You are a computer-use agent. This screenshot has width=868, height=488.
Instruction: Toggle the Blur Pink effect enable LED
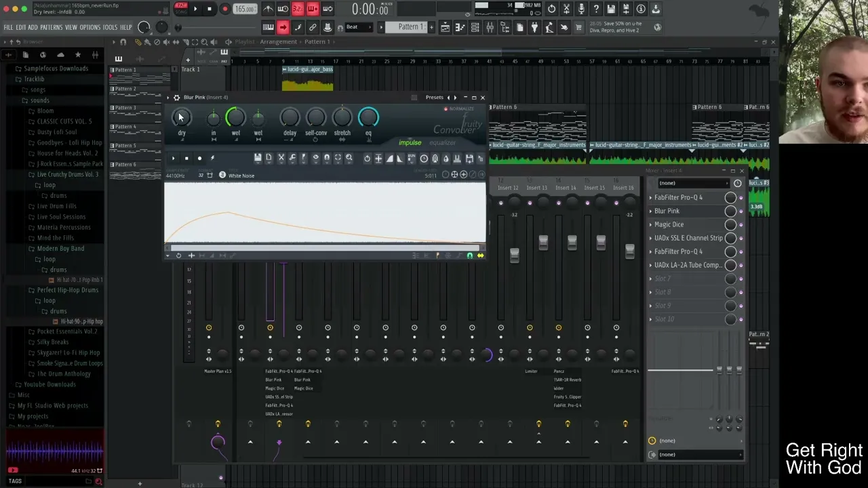[x=741, y=211]
